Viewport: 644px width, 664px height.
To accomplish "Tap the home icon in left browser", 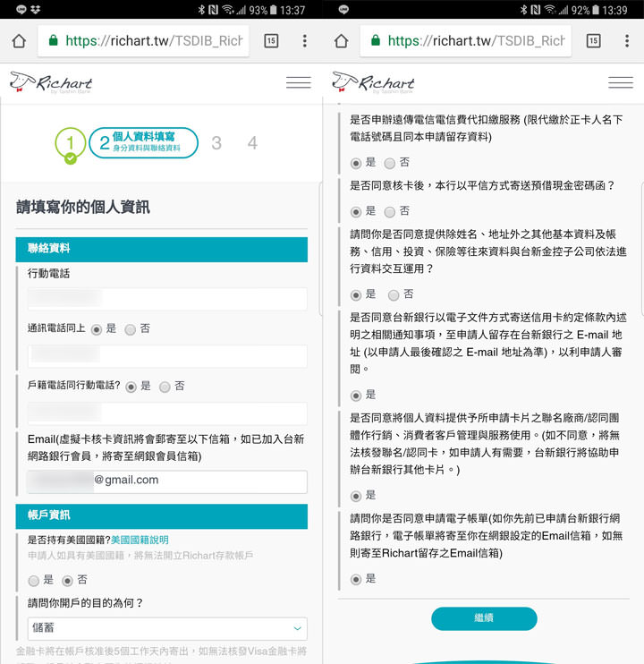I will coord(19,41).
